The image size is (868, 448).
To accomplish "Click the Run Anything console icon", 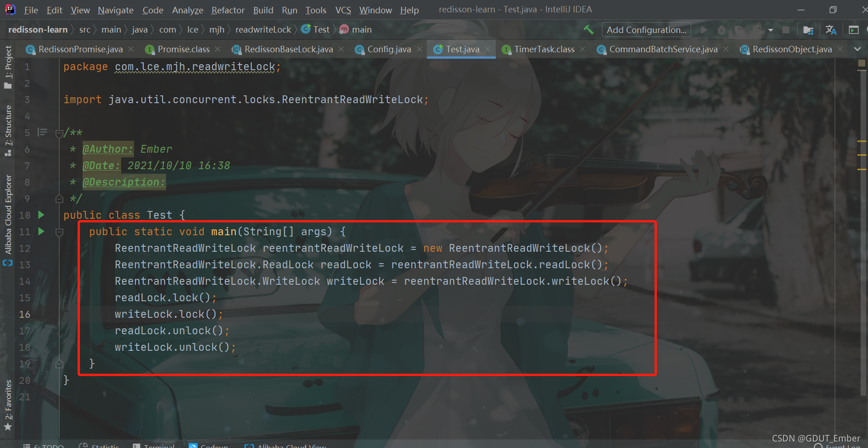I will click(853, 30).
